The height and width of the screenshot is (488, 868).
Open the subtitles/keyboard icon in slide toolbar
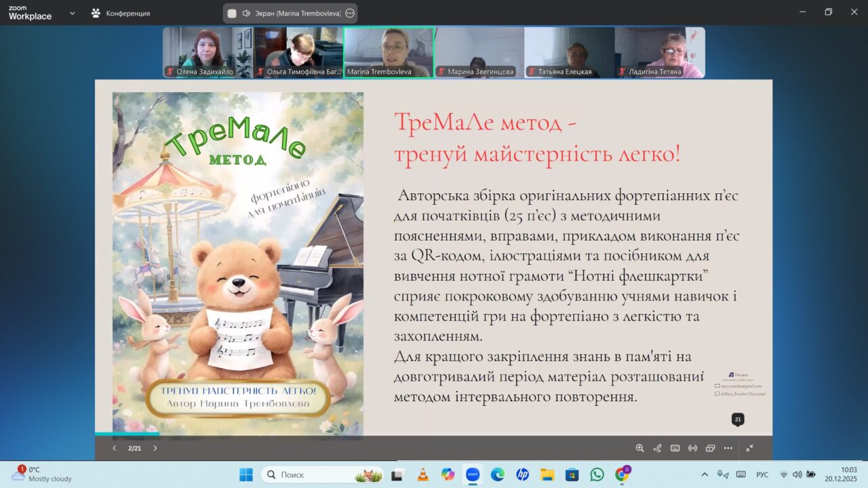tap(675, 448)
